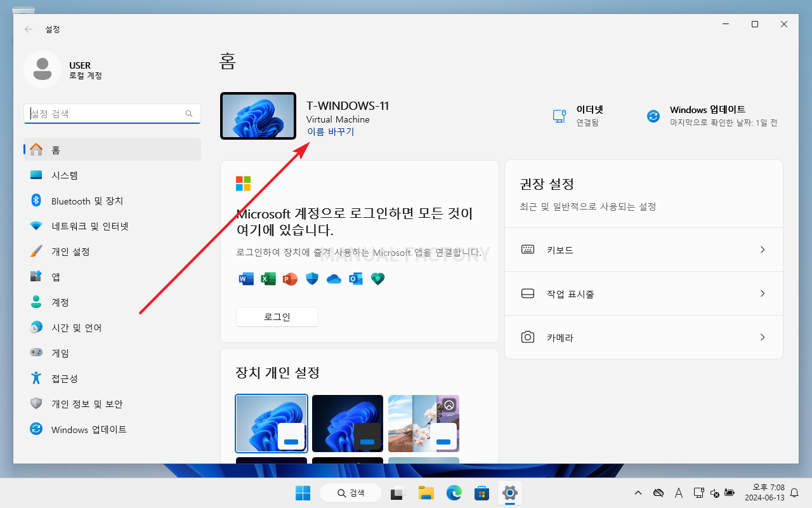Click the IME A language indicator
This screenshot has width=812, height=508.
click(678, 493)
